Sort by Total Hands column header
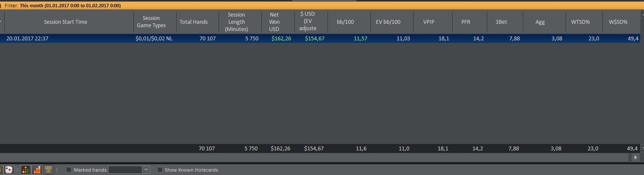This screenshot has width=644, height=175. point(194,22)
